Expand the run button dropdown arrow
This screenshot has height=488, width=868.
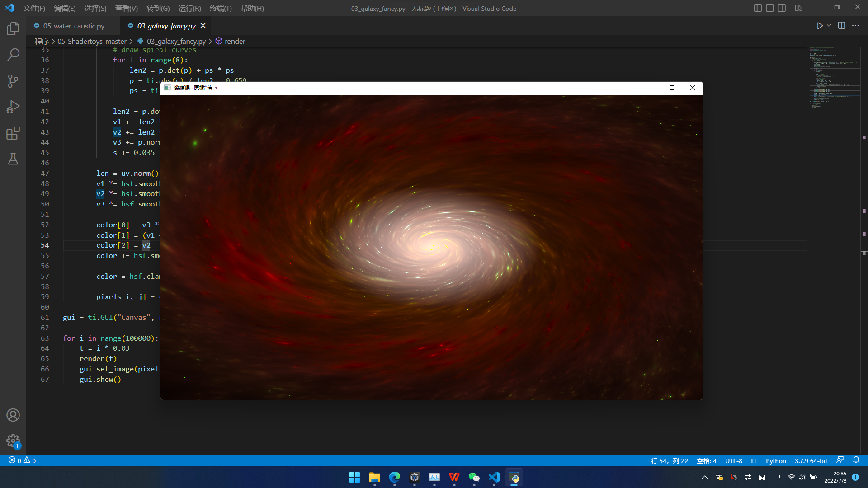(829, 26)
